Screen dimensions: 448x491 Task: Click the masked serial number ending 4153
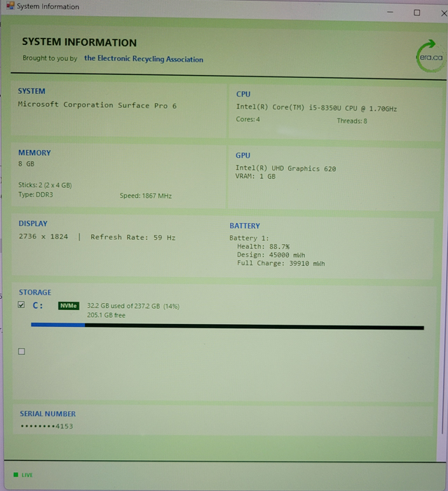[x=47, y=426]
